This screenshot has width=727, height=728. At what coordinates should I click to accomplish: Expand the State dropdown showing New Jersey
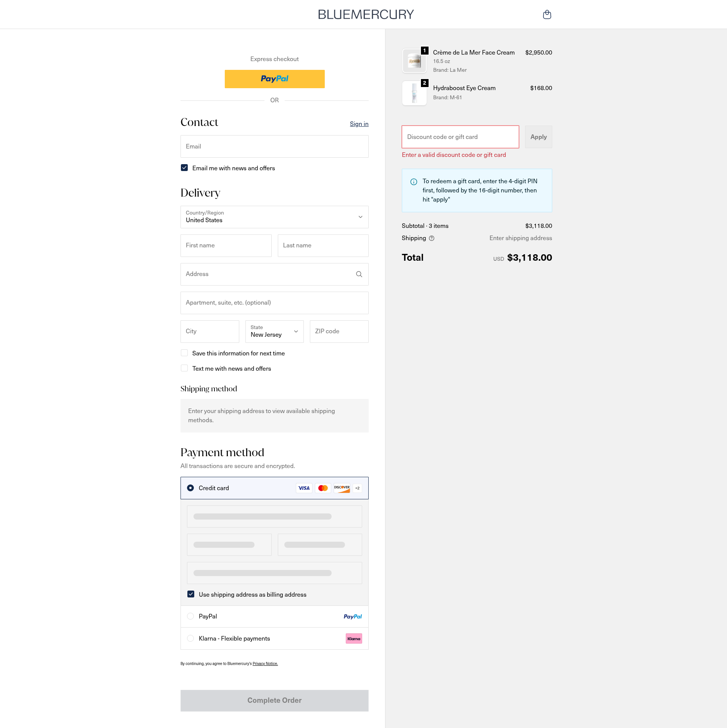click(274, 331)
